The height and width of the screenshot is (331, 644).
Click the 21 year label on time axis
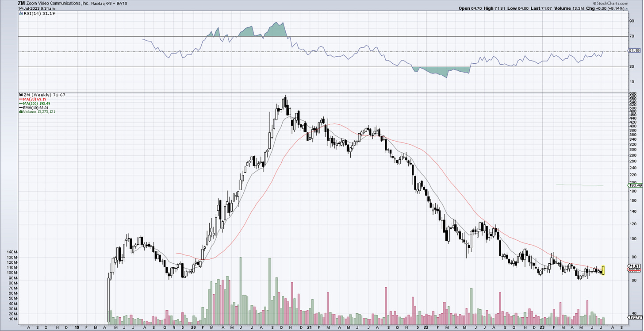[x=310, y=328]
